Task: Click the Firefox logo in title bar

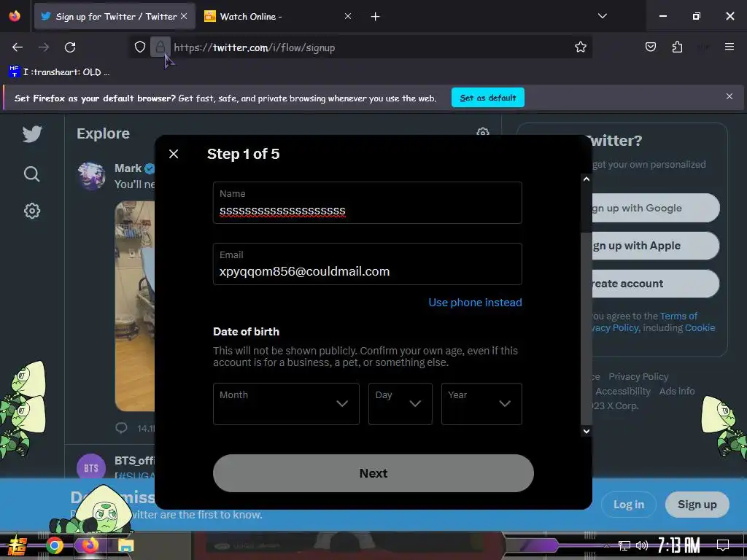Action: [15, 16]
